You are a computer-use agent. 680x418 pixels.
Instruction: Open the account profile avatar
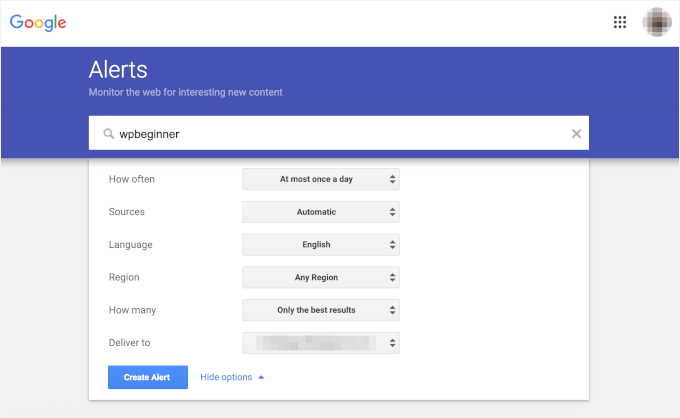pos(657,22)
